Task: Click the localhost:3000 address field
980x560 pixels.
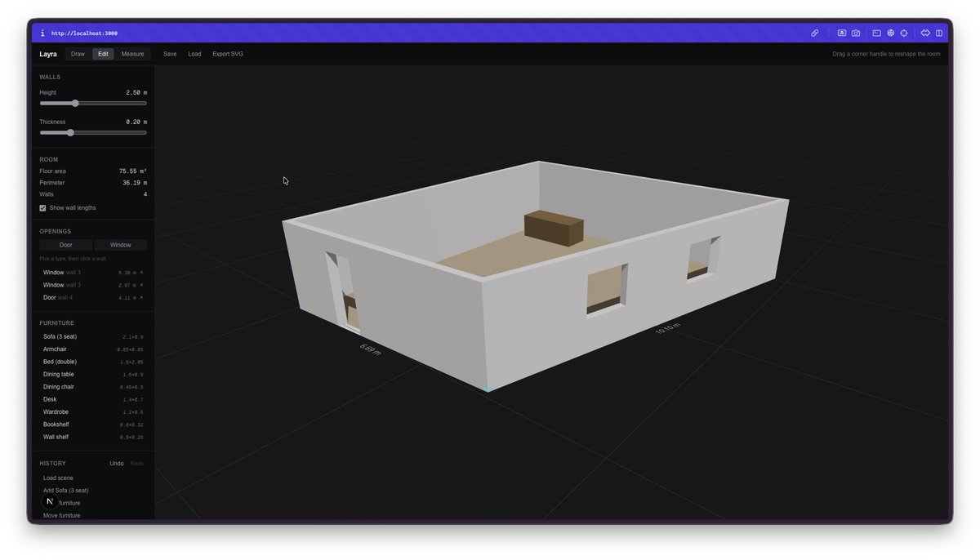Action: coord(84,33)
